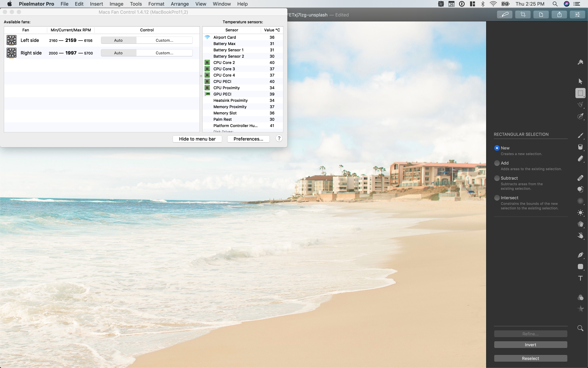This screenshot has width=588, height=368.
Task: Select the Color Adjustments circles tool
Action: tap(580, 224)
